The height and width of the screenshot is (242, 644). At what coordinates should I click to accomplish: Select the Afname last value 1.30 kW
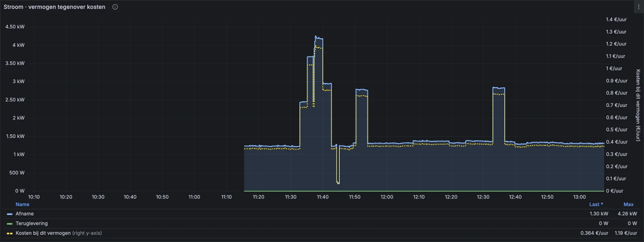pyautogui.click(x=599, y=214)
